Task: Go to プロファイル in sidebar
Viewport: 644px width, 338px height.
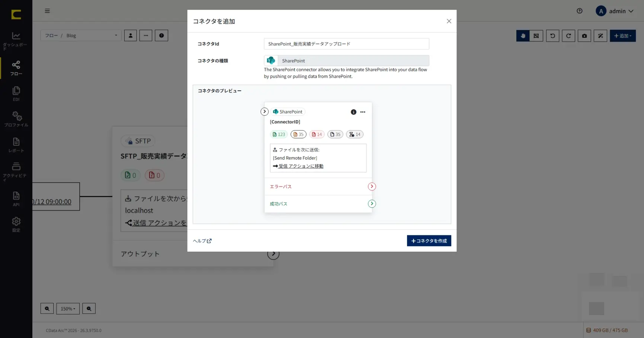Action: (16, 119)
